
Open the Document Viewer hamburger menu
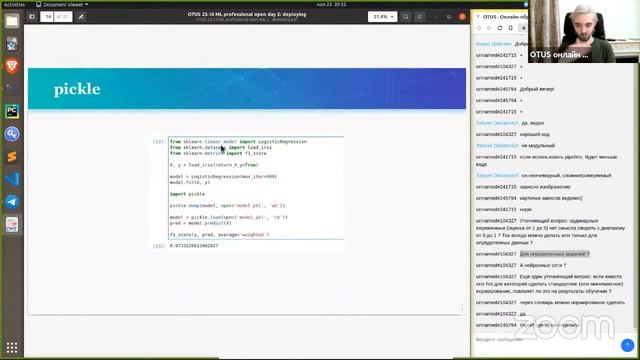click(x=420, y=17)
